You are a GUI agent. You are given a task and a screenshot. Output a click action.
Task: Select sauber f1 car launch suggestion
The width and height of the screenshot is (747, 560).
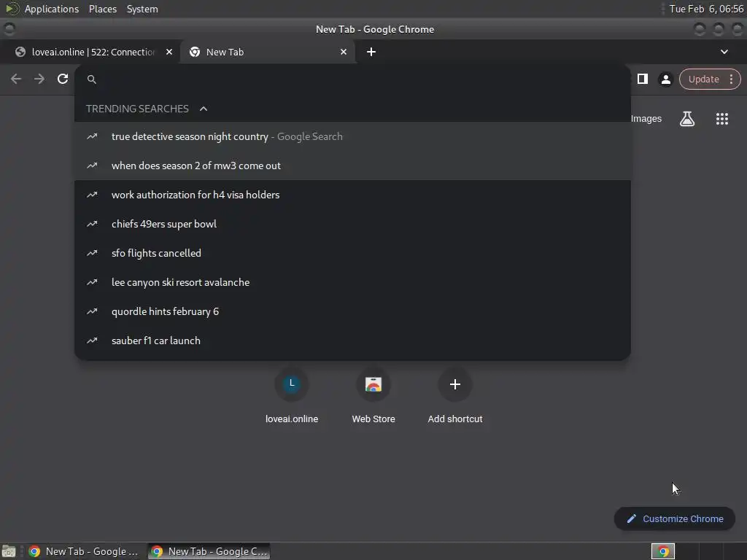tap(352, 341)
